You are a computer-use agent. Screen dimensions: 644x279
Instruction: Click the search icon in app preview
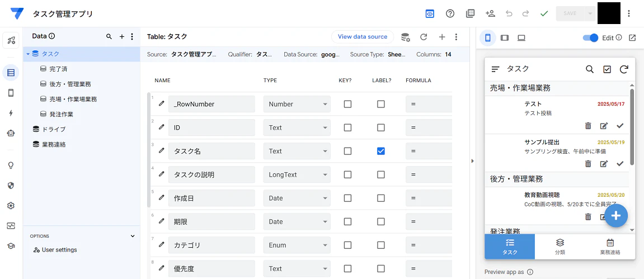[590, 69]
